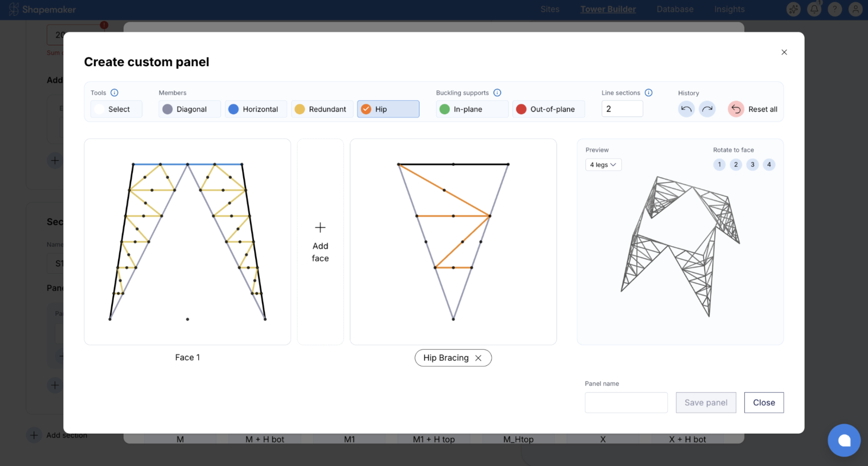The image size is (868, 466).
Task: Toggle the Hip member type
Action: [x=388, y=109]
